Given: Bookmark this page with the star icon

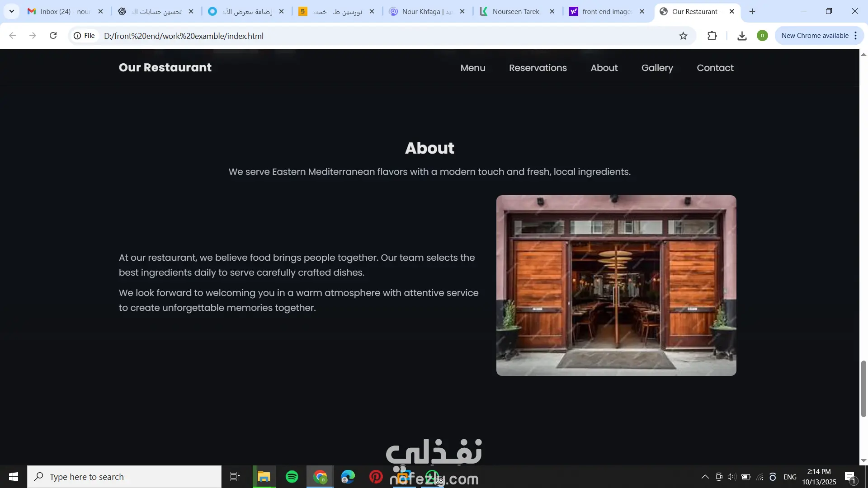Looking at the screenshot, I should coord(683,36).
